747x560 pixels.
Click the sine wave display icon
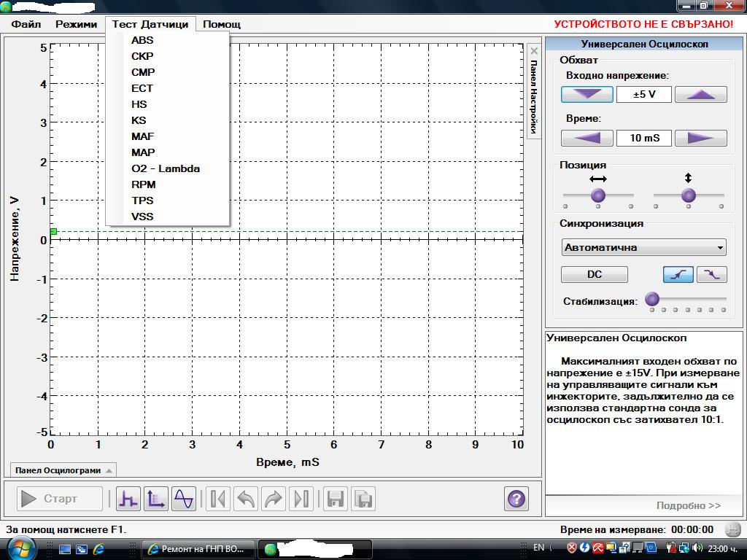183,499
